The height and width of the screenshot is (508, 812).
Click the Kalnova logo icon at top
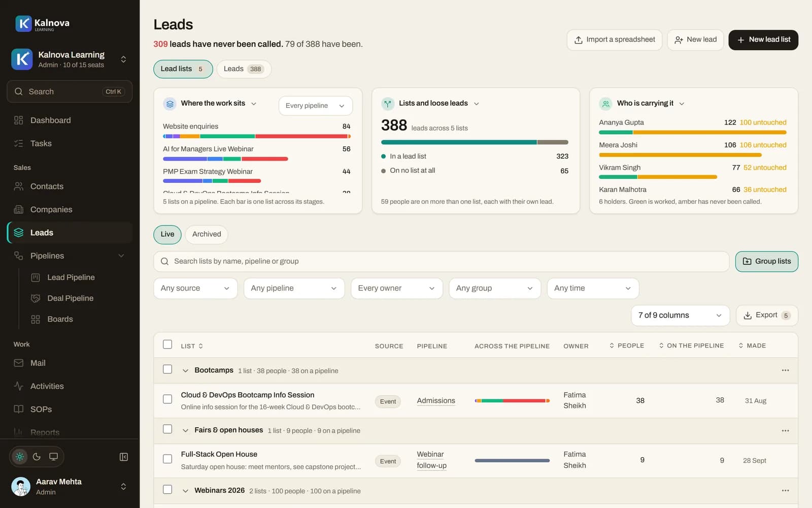pos(23,23)
